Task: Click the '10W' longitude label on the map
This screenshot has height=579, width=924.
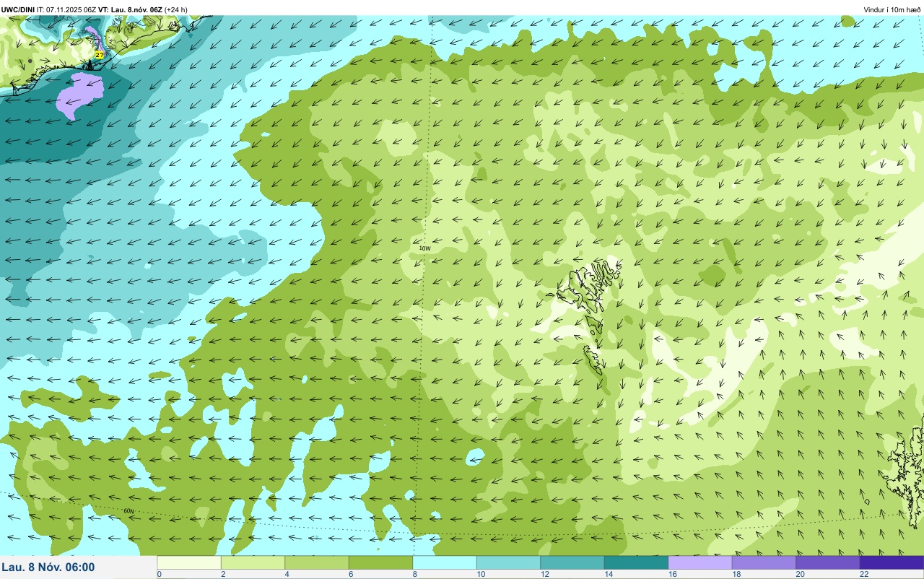Action: [425, 248]
